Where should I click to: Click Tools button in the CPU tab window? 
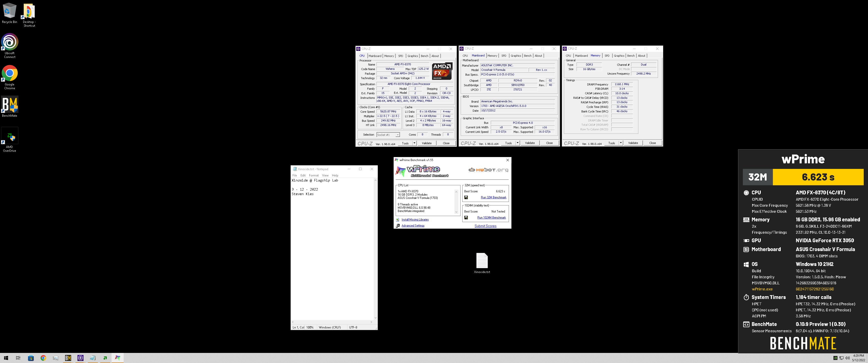(x=405, y=143)
